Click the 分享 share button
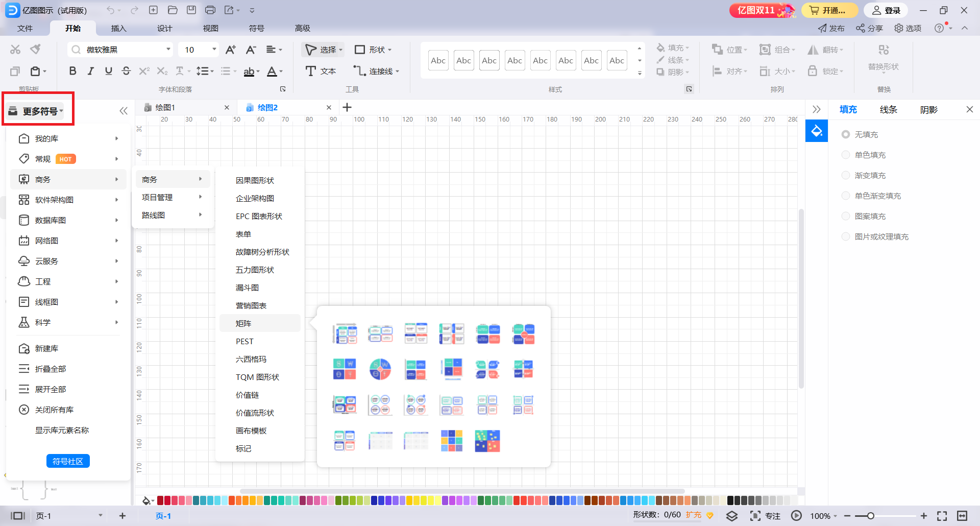 click(869, 28)
